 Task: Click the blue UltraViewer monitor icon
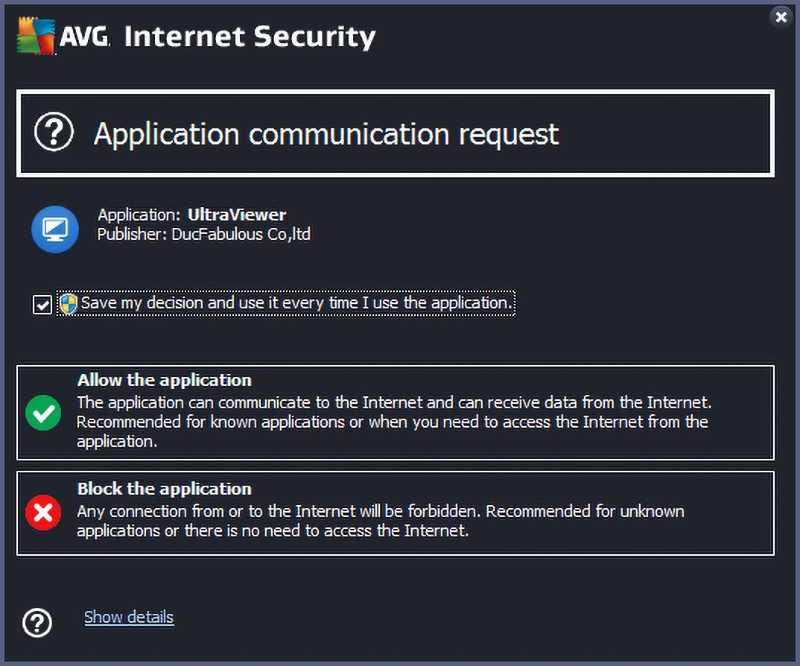point(55,230)
